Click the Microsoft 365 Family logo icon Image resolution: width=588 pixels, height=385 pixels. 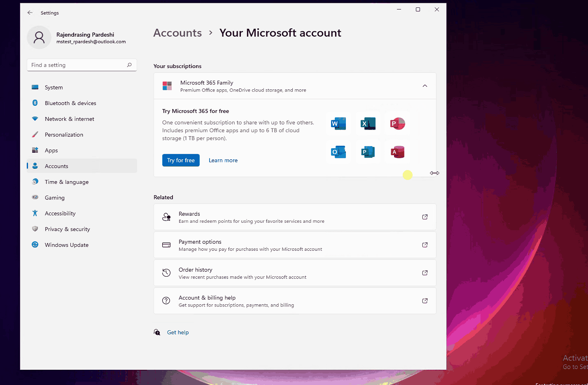pyautogui.click(x=167, y=86)
